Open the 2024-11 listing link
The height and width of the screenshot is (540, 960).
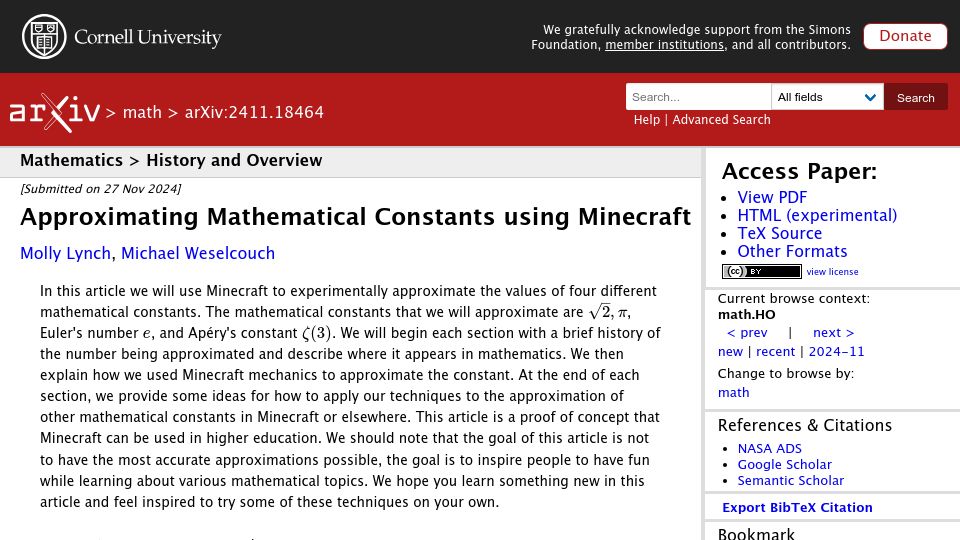836,351
